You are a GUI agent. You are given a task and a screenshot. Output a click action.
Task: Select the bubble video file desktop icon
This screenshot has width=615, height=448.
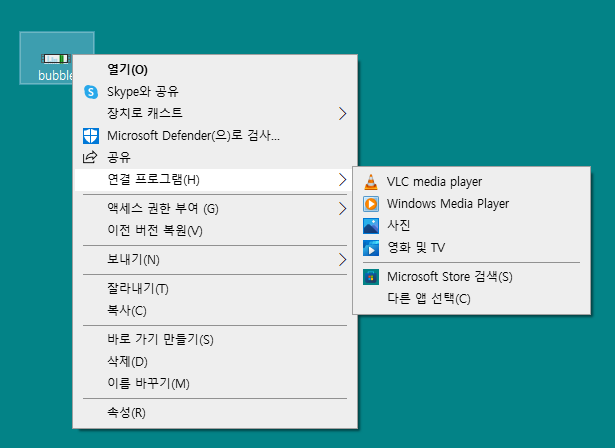[56, 58]
